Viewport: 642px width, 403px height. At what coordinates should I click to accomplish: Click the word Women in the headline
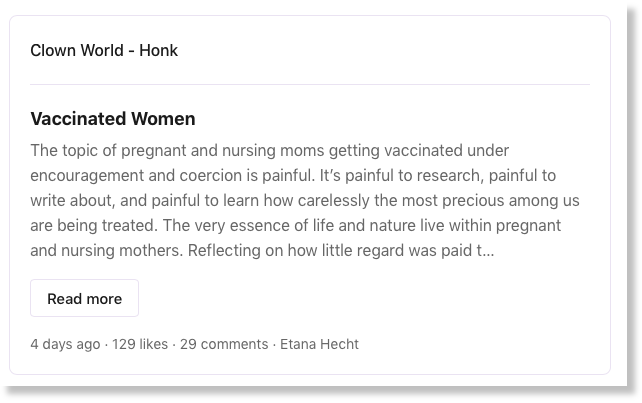click(163, 119)
